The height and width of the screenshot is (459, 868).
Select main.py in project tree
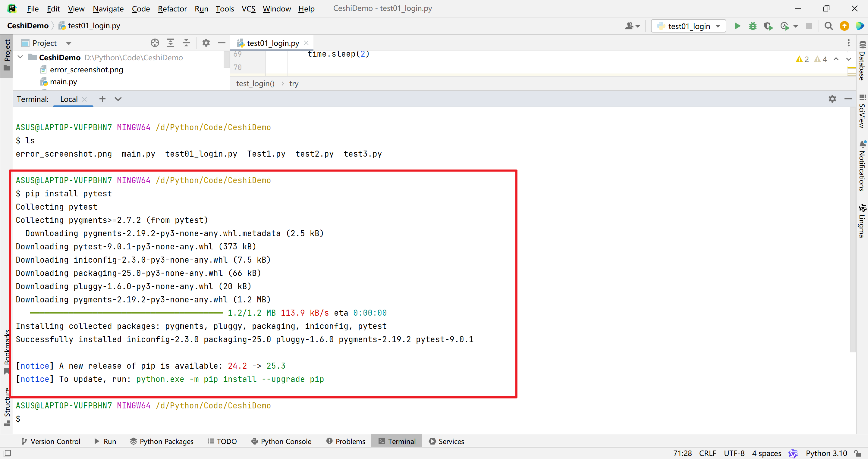(x=63, y=82)
